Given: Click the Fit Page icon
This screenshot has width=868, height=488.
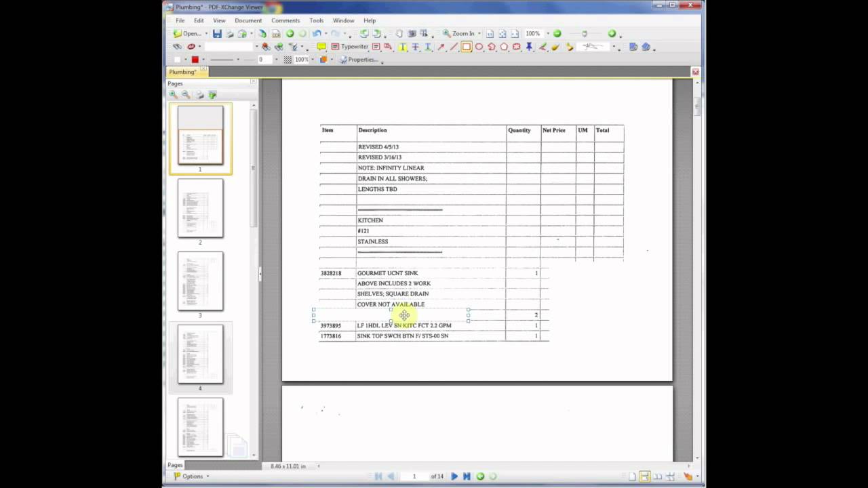Looking at the screenshot, I should click(x=502, y=33).
